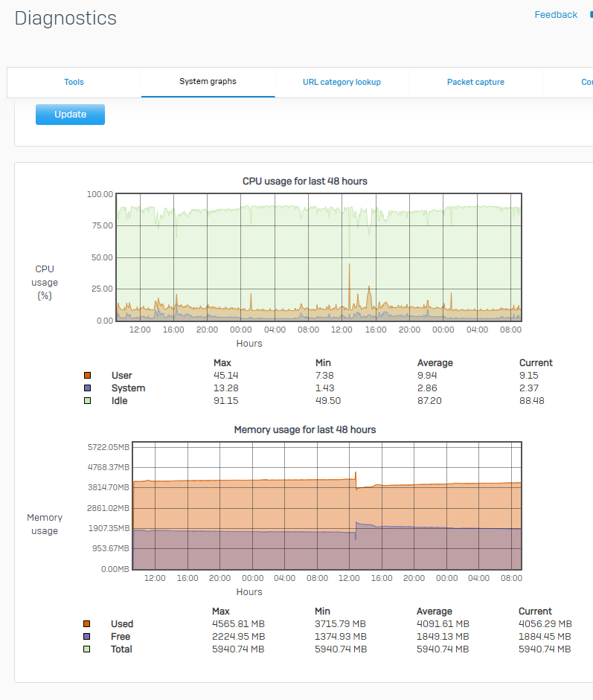
Task: Click the purple Free memory swatch
Action: [86, 636]
